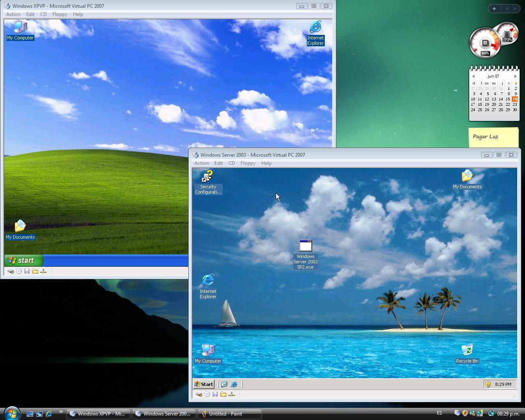525x420 pixels.
Task: Click the Server 2003 Start button
Action: click(x=204, y=384)
